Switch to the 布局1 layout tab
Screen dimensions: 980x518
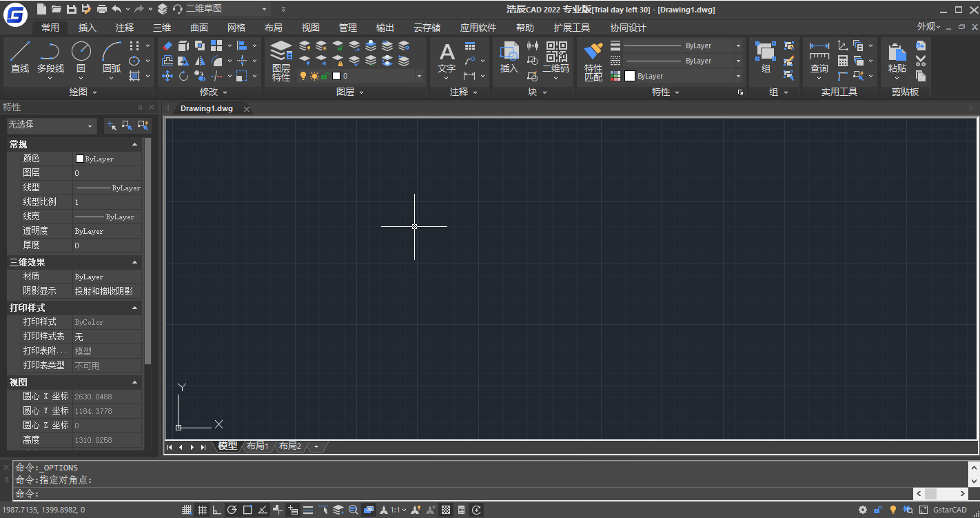(258, 447)
